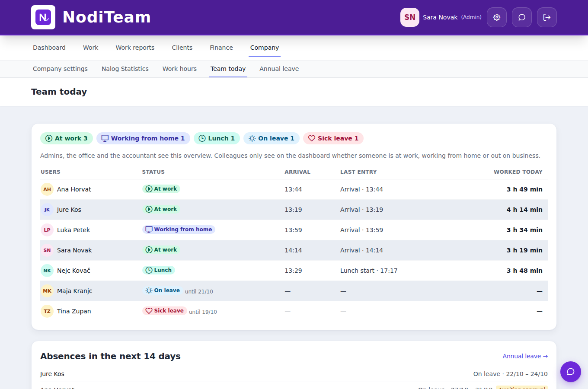Open the Work menu item

click(91, 48)
